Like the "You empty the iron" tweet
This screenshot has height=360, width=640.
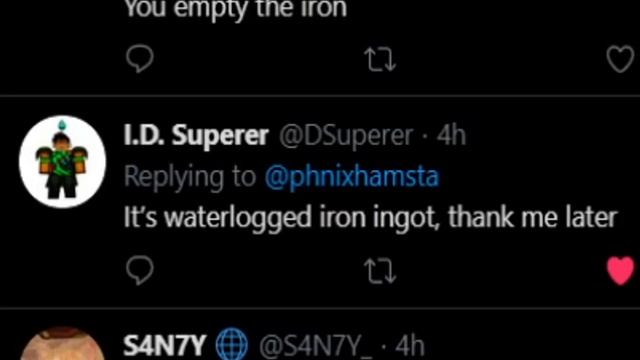click(620, 60)
